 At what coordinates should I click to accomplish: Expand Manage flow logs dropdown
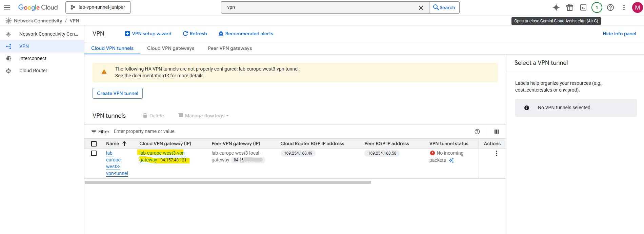pos(204,116)
